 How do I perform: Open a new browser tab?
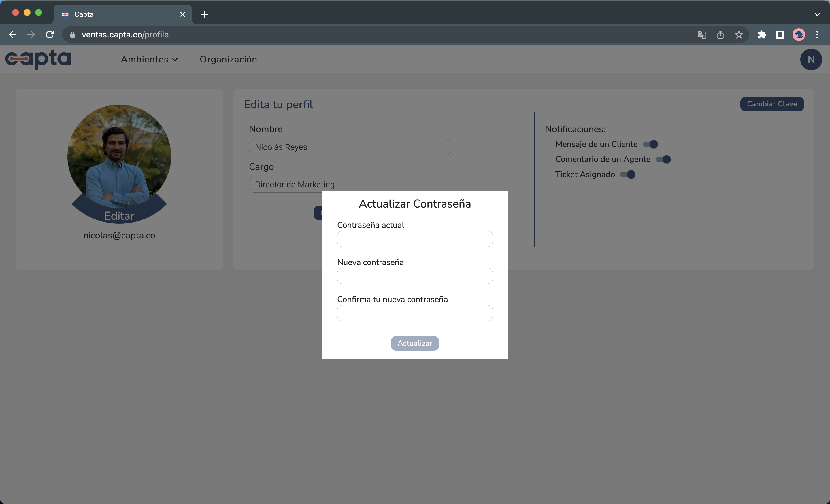(x=204, y=14)
